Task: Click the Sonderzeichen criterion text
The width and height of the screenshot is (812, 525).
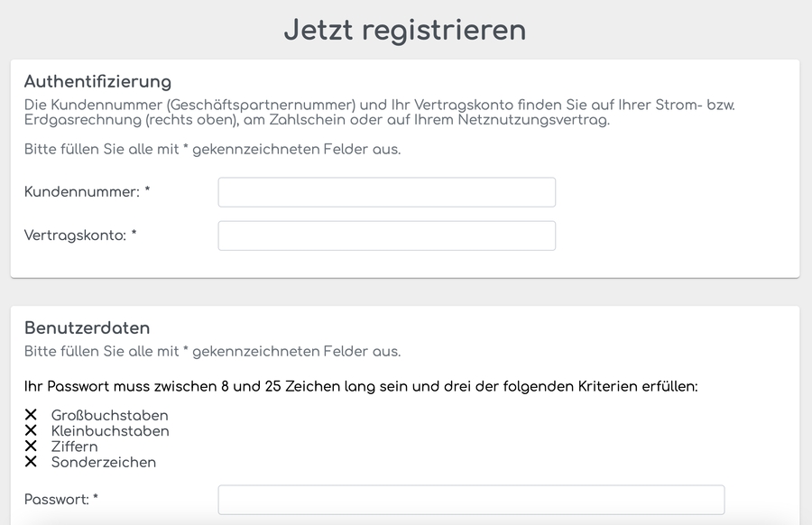Action: click(104, 462)
